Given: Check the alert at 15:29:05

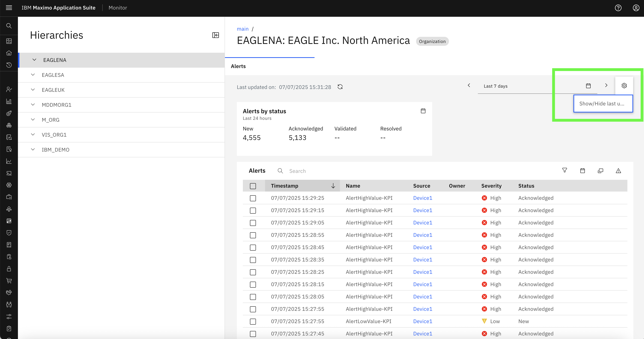Looking at the screenshot, I should (x=253, y=223).
